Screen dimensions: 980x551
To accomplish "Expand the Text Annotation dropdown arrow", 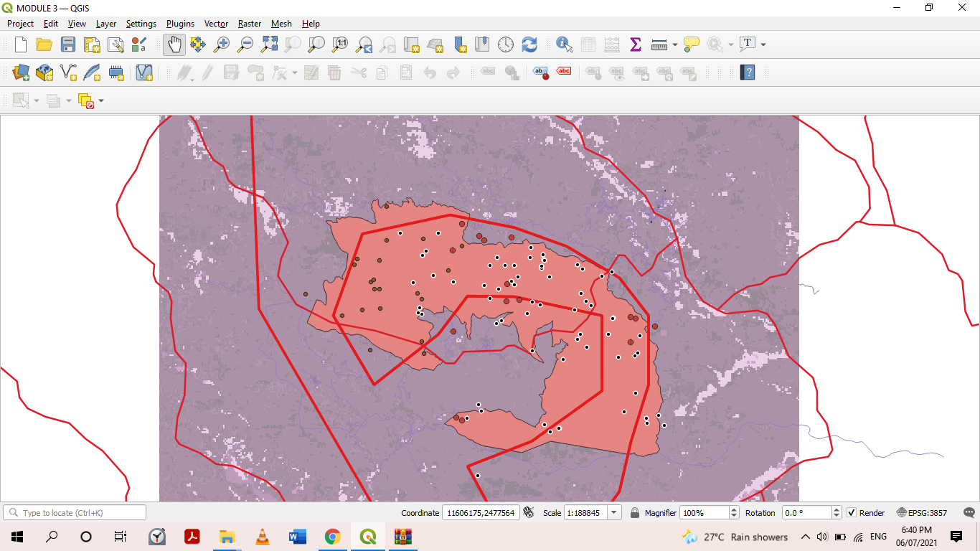I will pyautogui.click(x=763, y=44).
